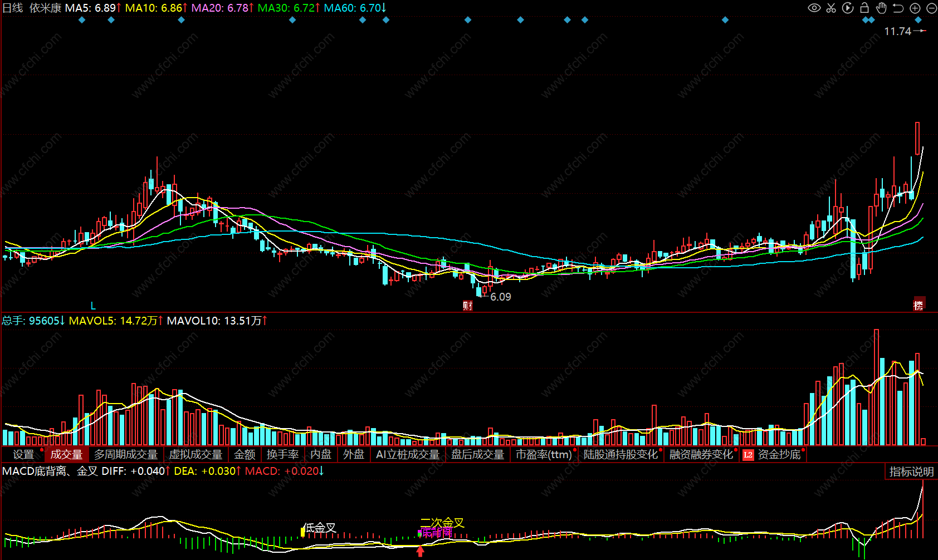Click the MACD: +0.020 value
Screen dimensions: 938x560
pos(285,471)
